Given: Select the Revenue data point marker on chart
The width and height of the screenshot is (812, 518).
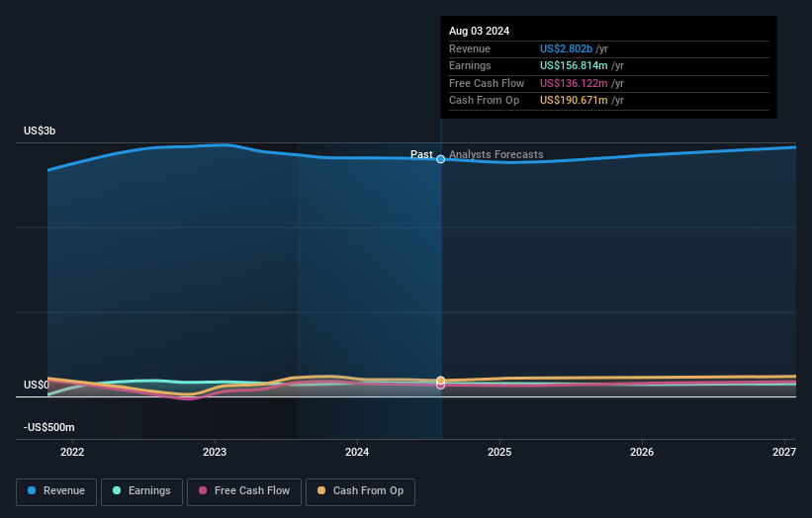Looking at the screenshot, I should (441, 159).
